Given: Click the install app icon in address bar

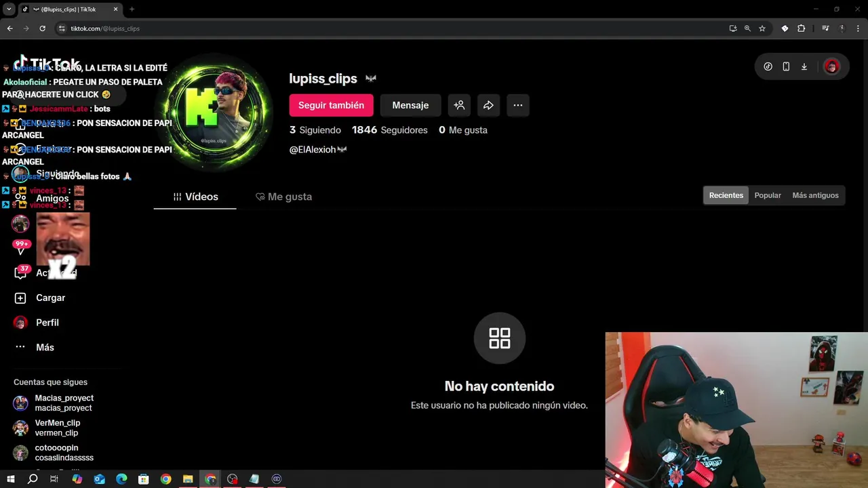Looking at the screenshot, I should click(x=733, y=28).
